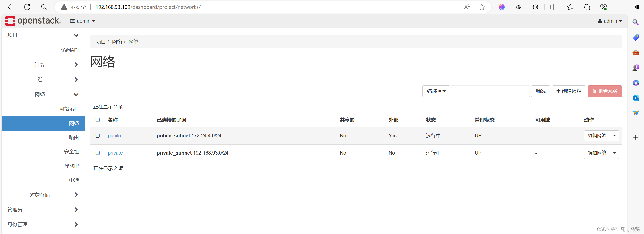Click 编辑网络 for the private network
Image resolution: width=644 pixels, height=234 pixels.
point(597,153)
